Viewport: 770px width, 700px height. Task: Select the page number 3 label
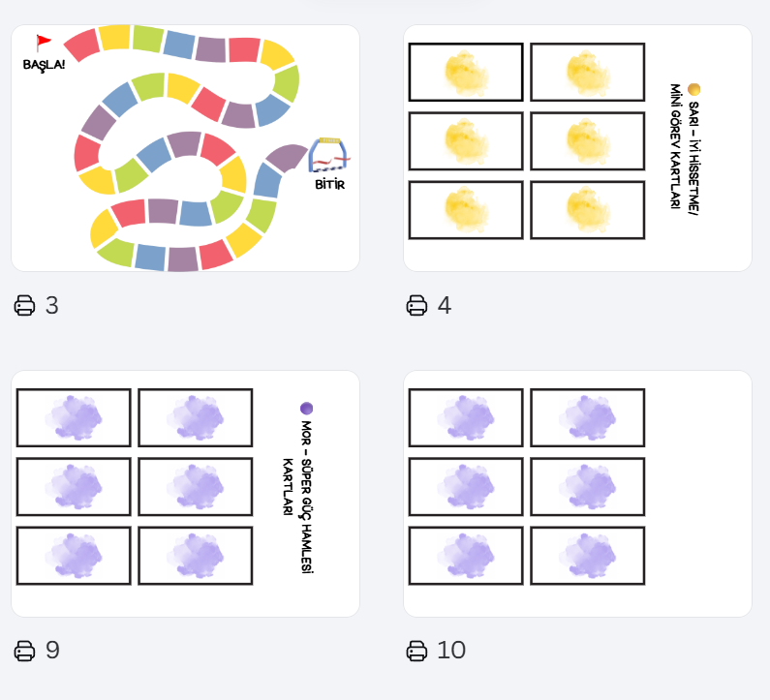[x=52, y=305]
